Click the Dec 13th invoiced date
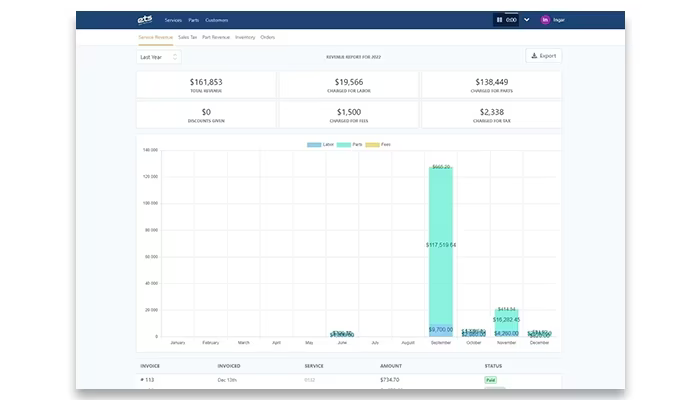Screen dimensions: 700x400 pyautogui.click(x=227, y=380)
